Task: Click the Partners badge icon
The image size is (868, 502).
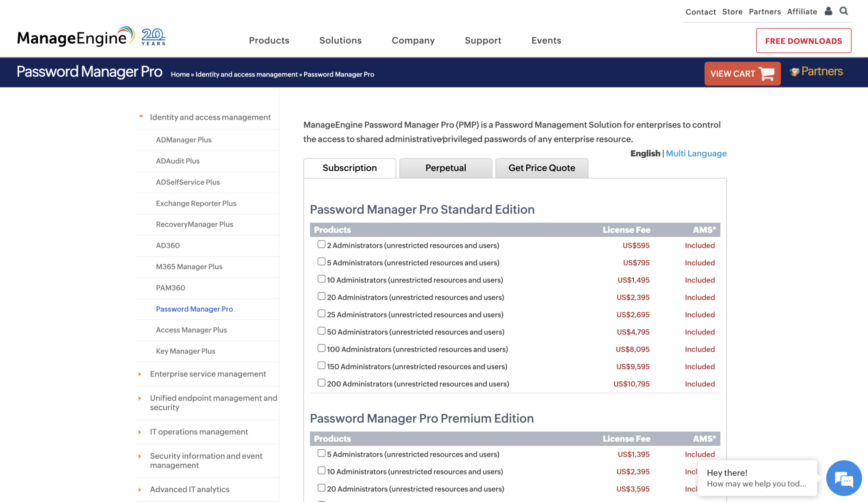Action: point(794,72)
